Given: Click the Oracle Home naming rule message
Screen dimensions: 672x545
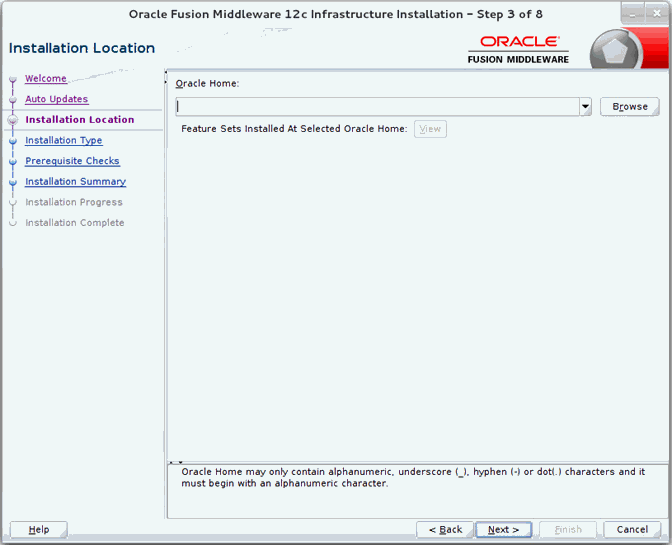Looking at the screenshot, I should (413, 477).
